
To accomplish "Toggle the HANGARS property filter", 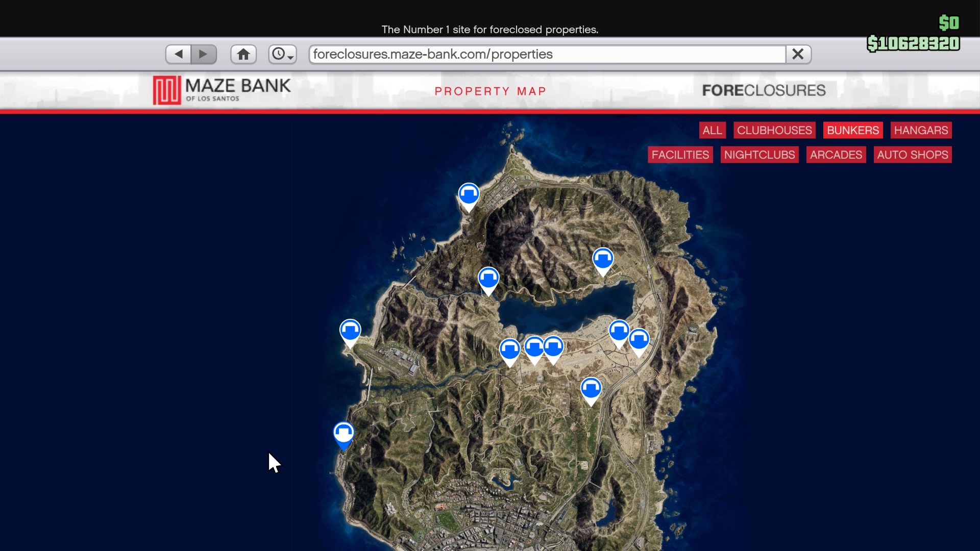I will 920,130.
